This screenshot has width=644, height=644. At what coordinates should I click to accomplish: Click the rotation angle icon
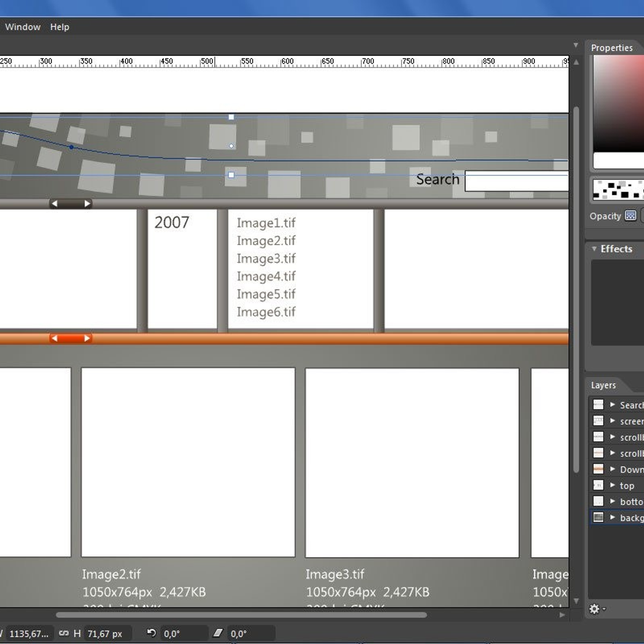pos(151,633)
